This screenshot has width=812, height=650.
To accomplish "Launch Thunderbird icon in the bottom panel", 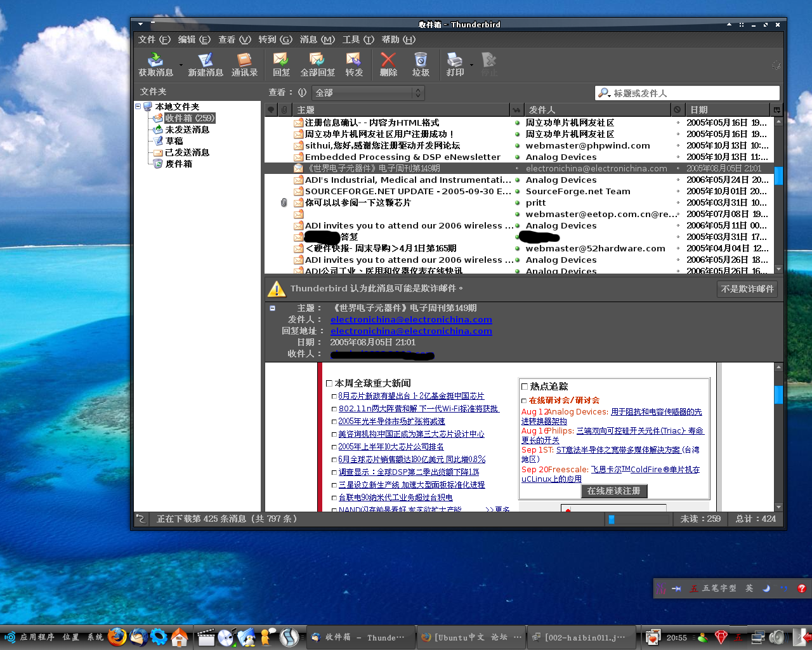I will point(138,636).
